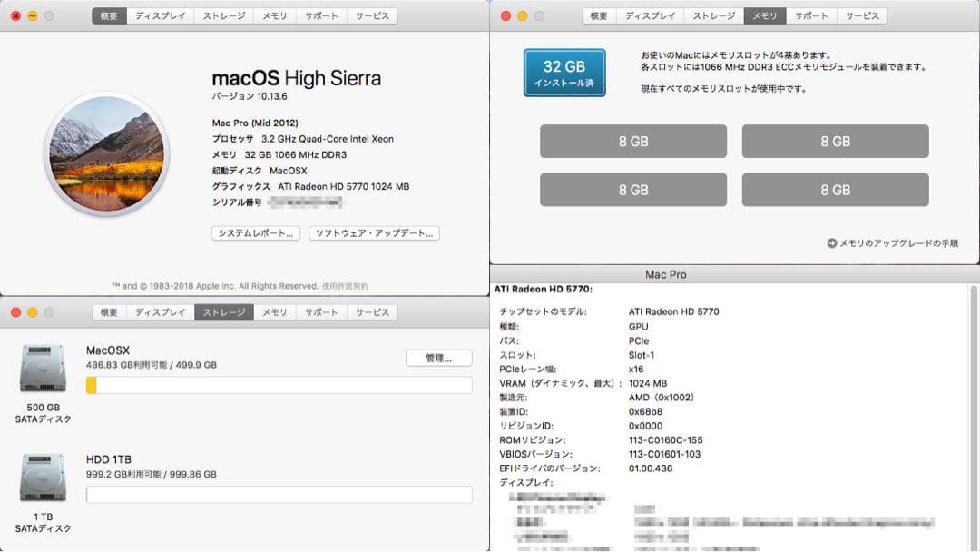Open the 概要 tab in the memory window
The image size is (980, 552).
coord(598,15)
